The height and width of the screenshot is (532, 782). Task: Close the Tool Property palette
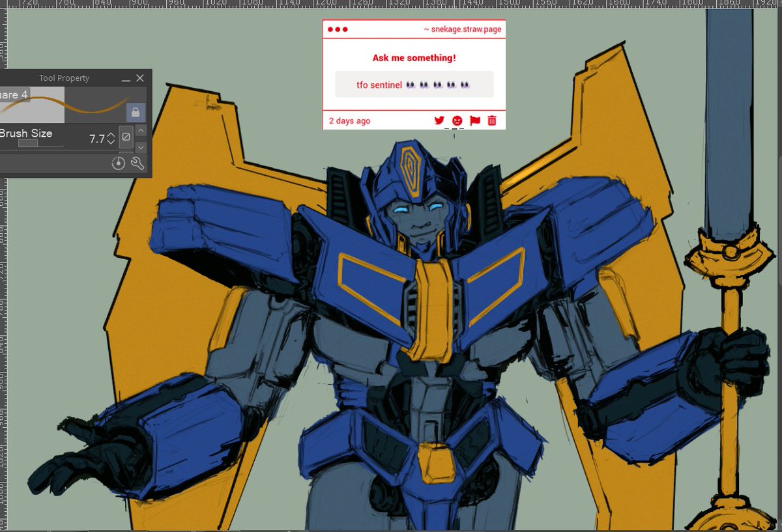140,78
